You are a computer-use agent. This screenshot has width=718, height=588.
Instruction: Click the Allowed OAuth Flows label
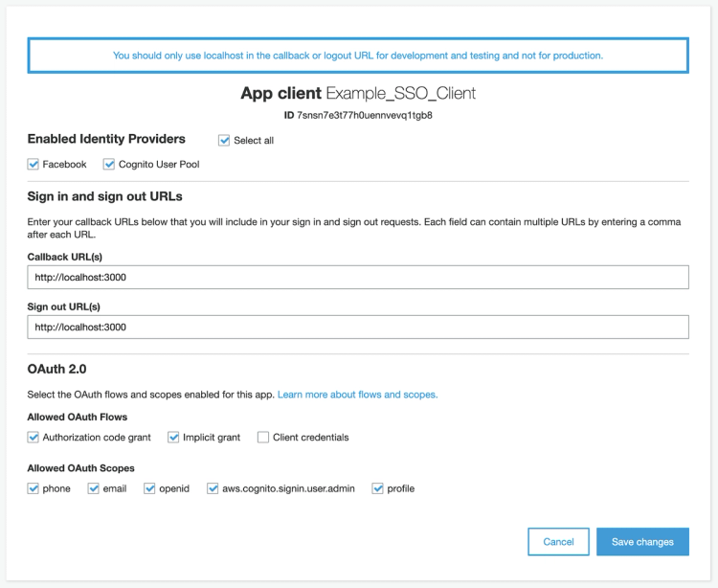click(78, 417)
